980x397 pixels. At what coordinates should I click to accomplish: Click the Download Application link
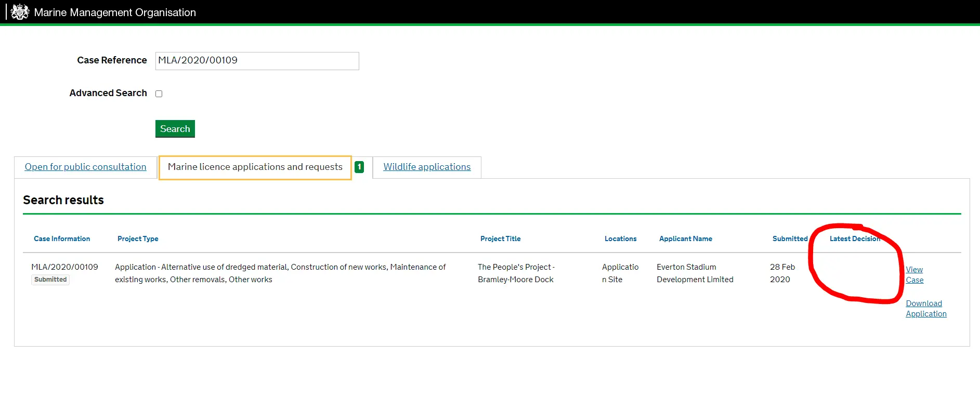coord(926,309)
